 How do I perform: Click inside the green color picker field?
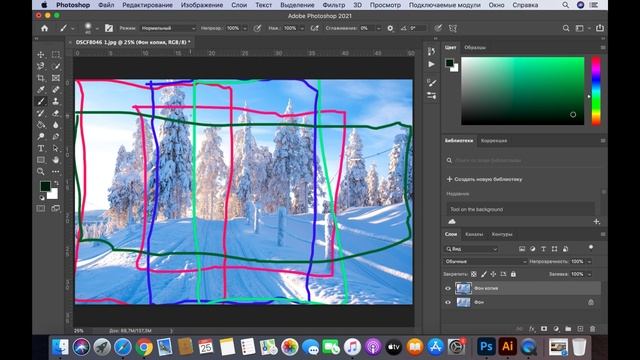(x=522, y=91)
